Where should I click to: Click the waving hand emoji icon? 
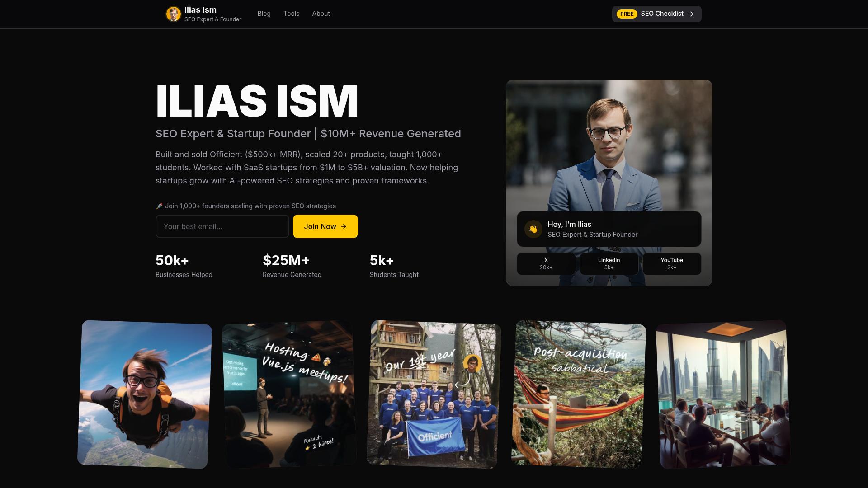coord(533,229)
